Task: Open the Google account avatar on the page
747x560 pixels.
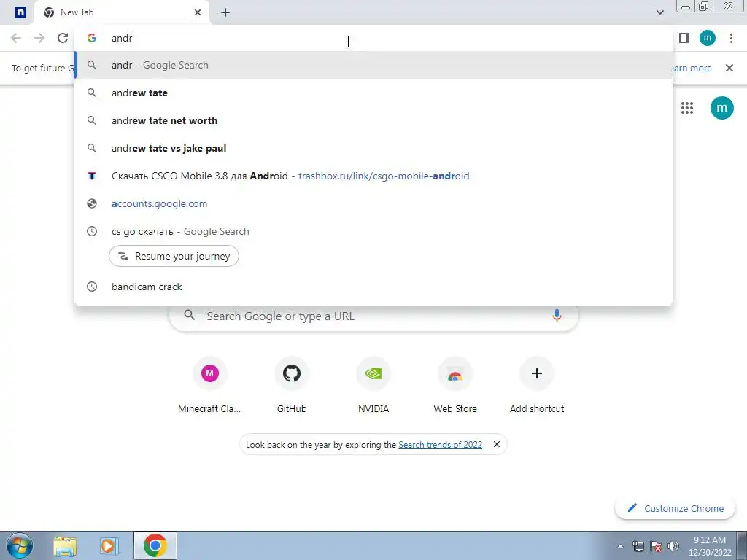Action: [x=721, y=108]
